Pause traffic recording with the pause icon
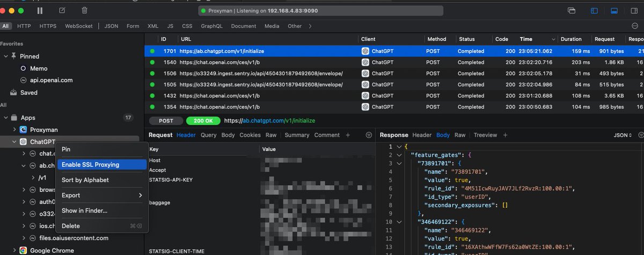644x255 pixels. point(40,10)
